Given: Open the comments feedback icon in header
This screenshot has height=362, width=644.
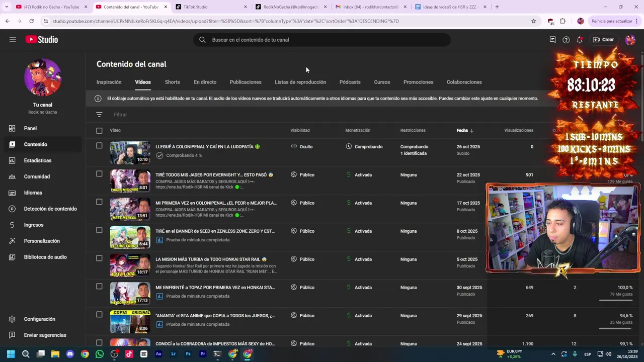Looking at the screenshot, I should tap(552, 40).
